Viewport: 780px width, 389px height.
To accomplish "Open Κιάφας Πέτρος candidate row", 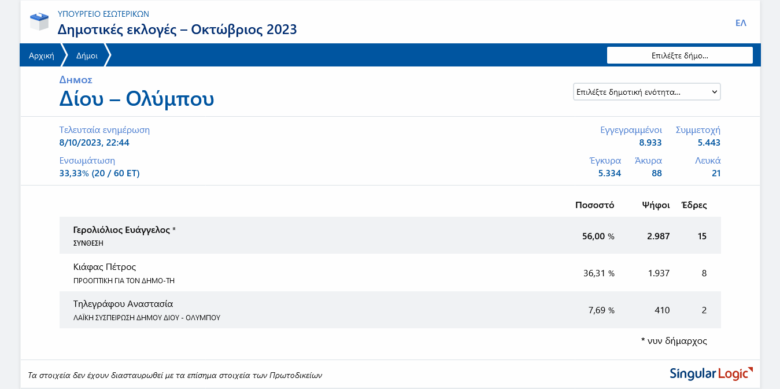I will pos(390,273).
